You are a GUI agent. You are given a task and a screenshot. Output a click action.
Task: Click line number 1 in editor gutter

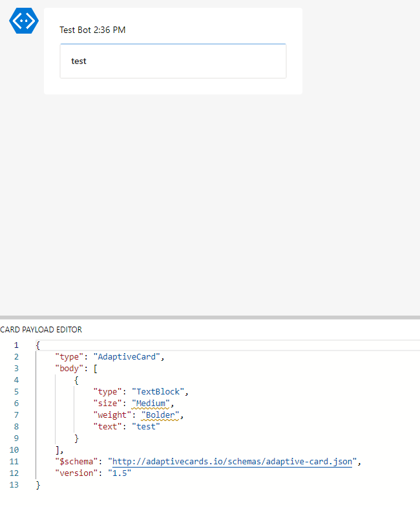[16, 345]
